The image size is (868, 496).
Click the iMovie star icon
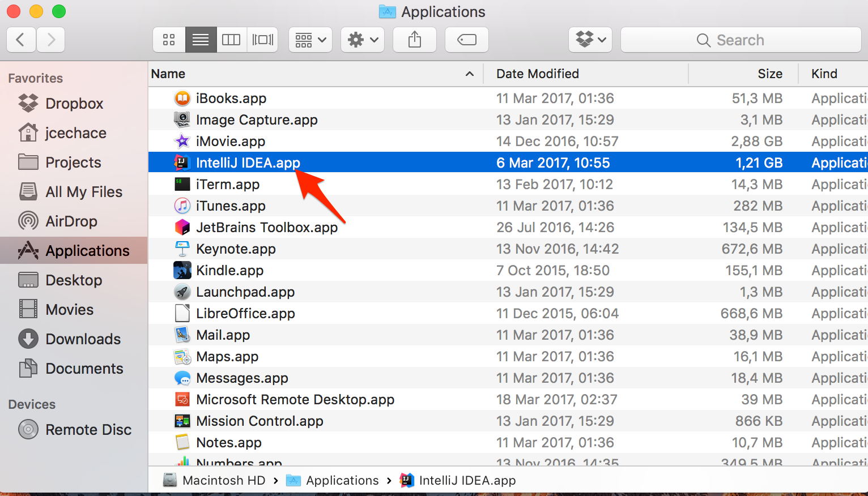tap(182, 141)
